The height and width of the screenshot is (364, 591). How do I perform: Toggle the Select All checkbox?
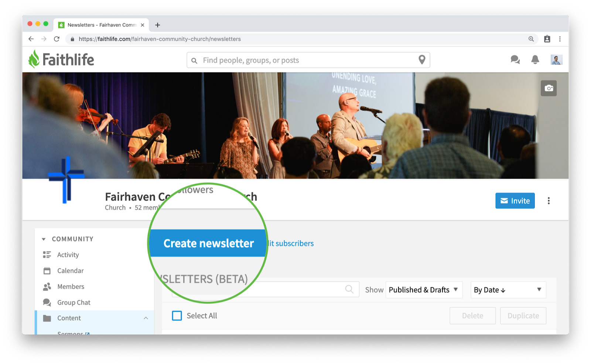[x=177, y=316]
